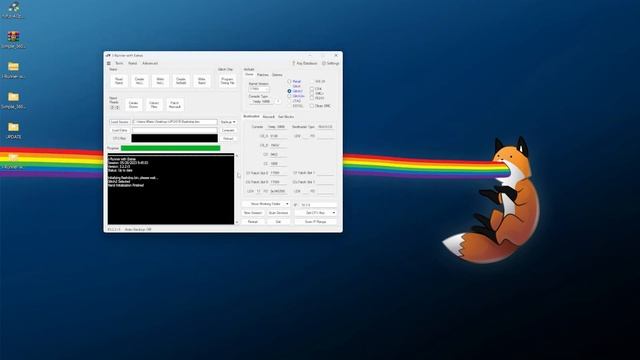Switch to the Keyvault tab
The width and height of the screenshot is (640, 360).
268,117
